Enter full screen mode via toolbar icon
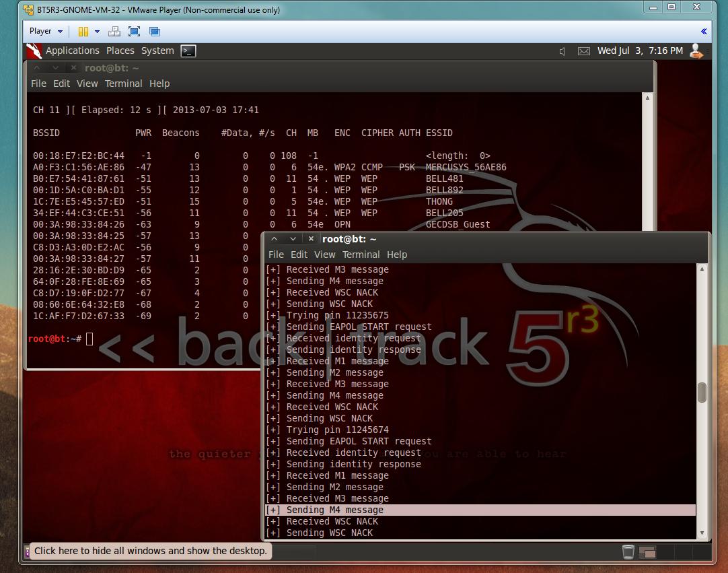This screenshot has height=573, width=728. point(134,32)
